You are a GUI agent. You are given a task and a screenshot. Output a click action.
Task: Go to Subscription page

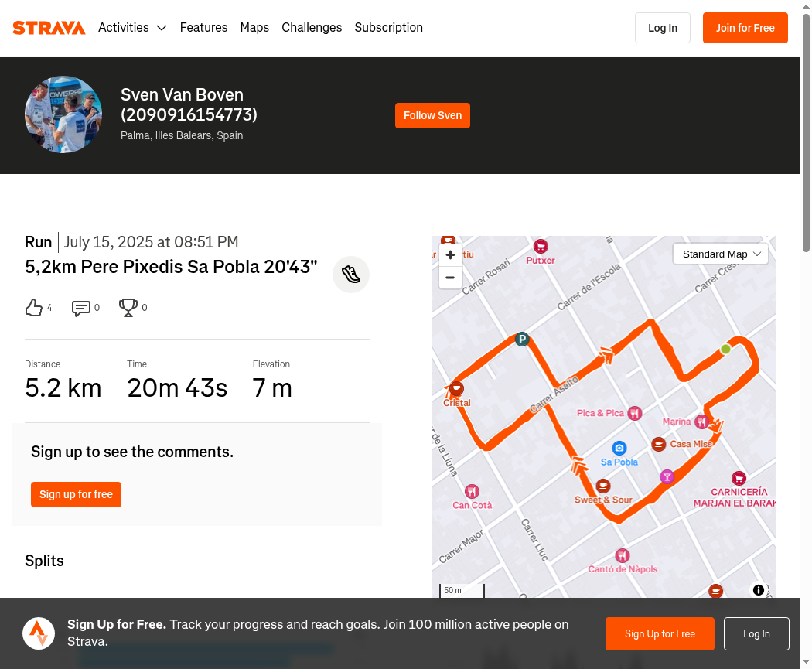388,27
